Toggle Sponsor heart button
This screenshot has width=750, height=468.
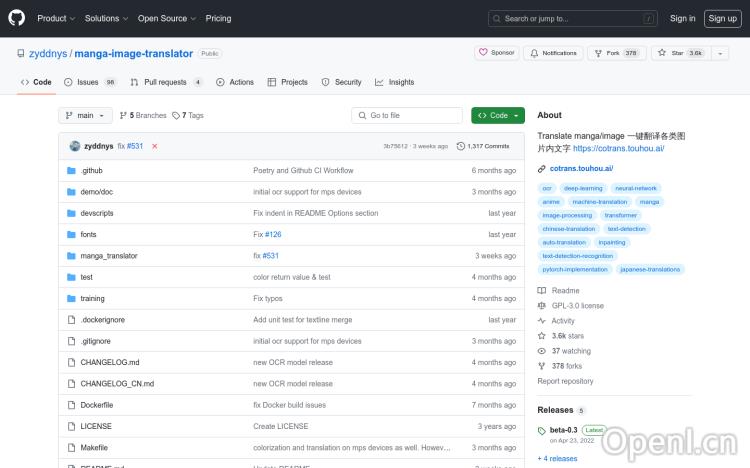[x=496, y=53]
